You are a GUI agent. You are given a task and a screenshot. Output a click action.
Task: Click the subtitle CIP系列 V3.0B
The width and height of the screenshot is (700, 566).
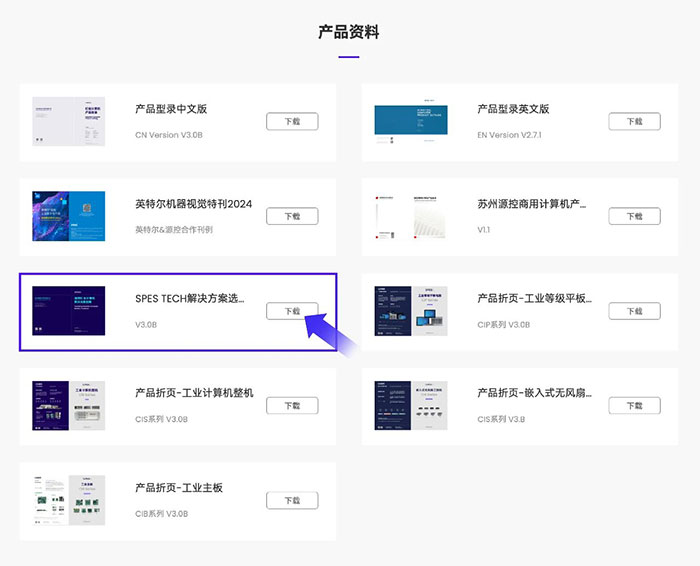click(503, 325)
